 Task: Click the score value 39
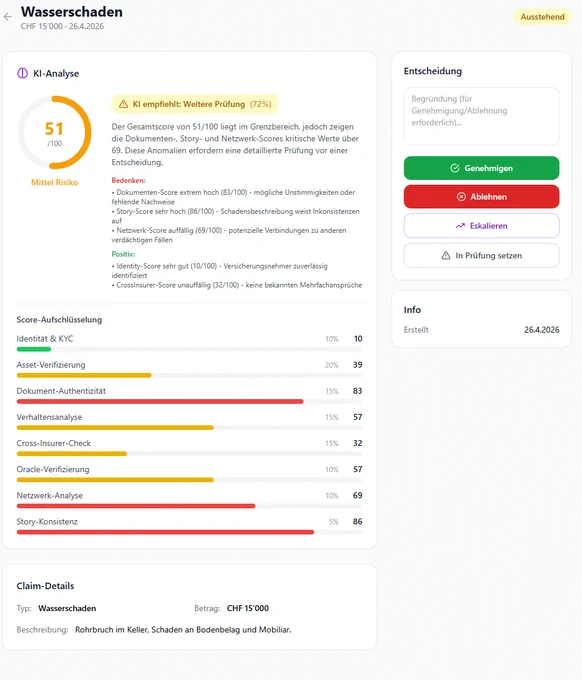[357, 365]
